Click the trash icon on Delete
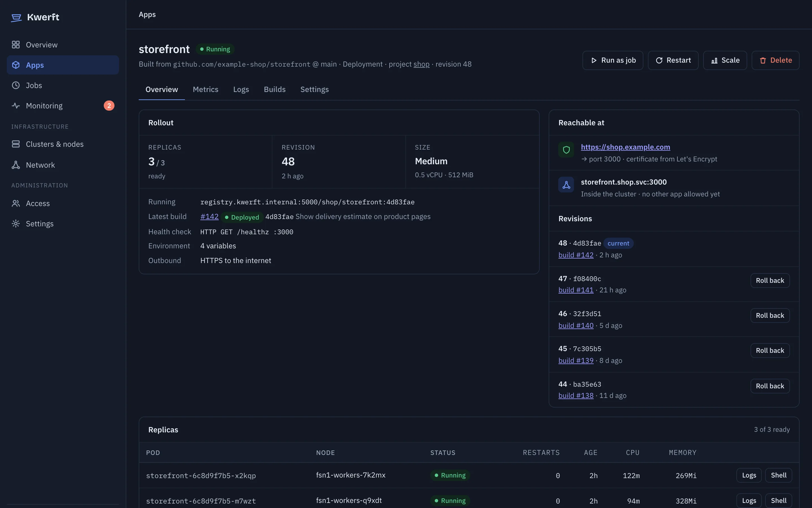The height and width of the screenshot is (508, 812). point(763,60)
